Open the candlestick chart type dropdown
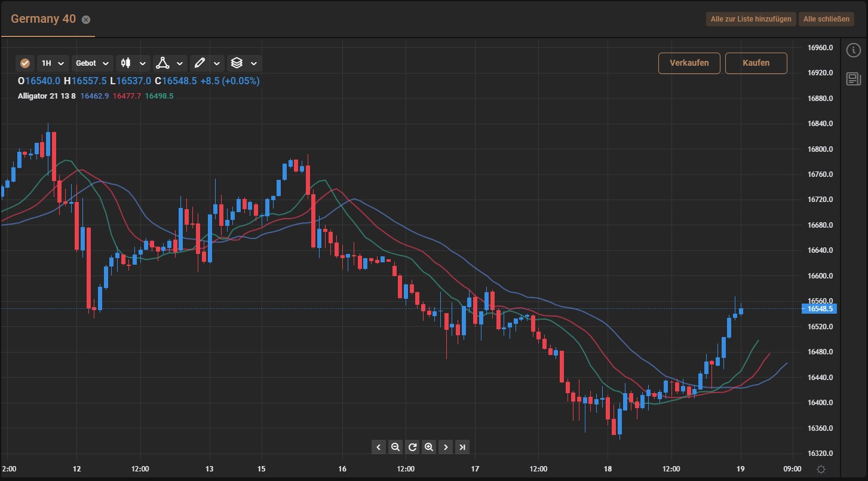Image resolution: width=868 pixels, height=481 pixels. tap(133, 63)
